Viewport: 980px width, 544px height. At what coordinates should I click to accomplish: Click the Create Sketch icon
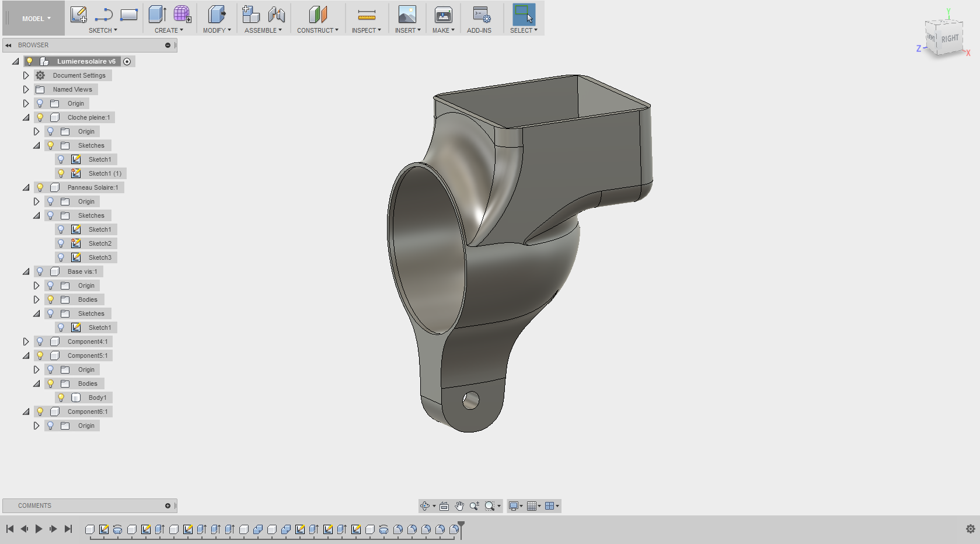coord(79,15)
